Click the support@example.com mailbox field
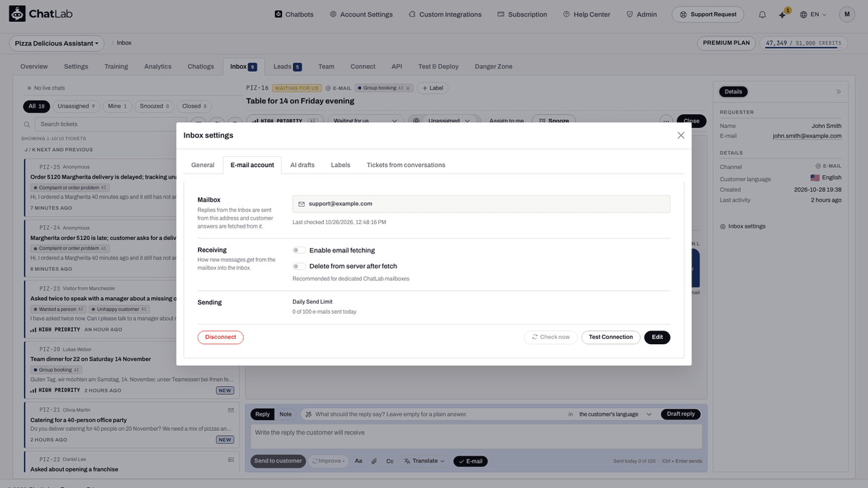Viewport: 868px width, 488px height. click(481, 204)
